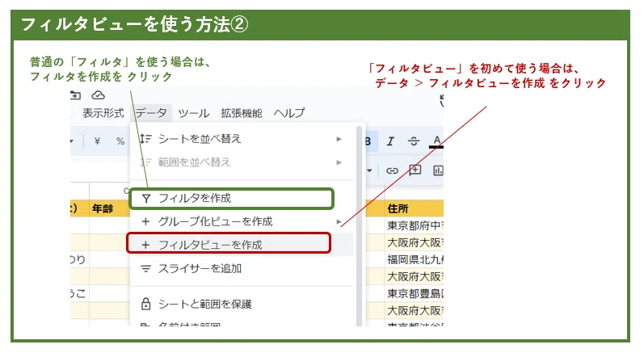644x353 pixels.
Task: Expand グループ化ビューを作成 submenu arrow
Action: (x=339, y=222)
